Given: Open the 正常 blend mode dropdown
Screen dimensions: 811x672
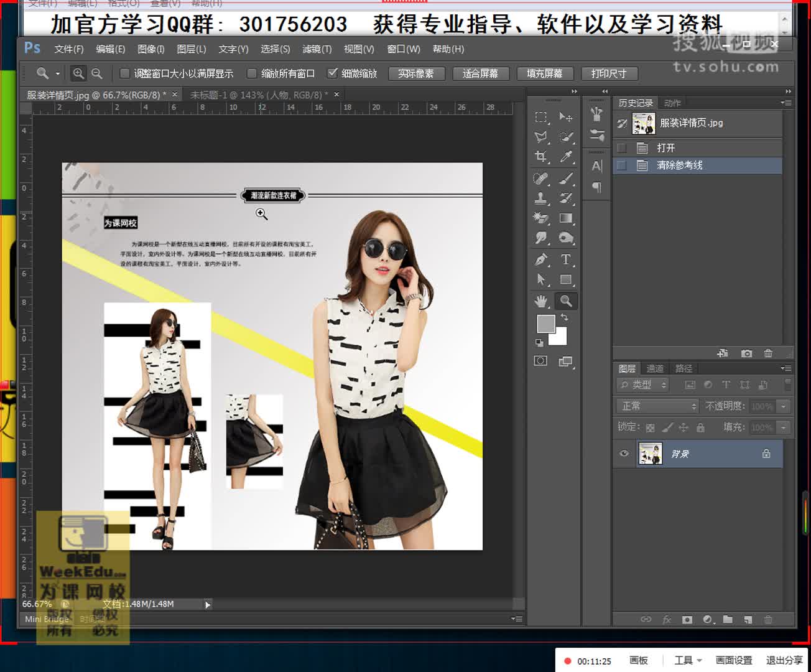Looking at the screenshot, I should [x=659, y=406].
